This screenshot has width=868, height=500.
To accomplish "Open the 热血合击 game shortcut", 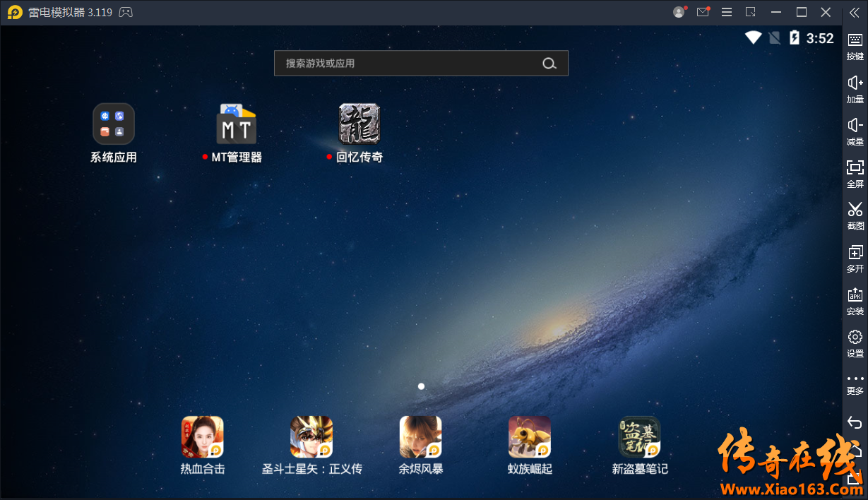I will click(203, 445).
